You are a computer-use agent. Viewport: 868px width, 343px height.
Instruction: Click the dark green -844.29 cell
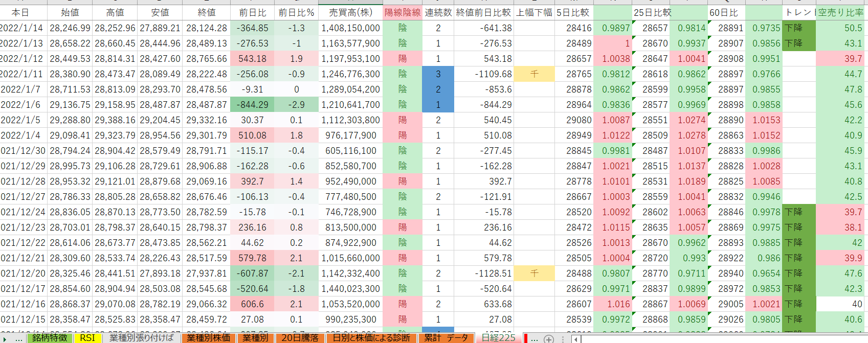tap(252, 105)
